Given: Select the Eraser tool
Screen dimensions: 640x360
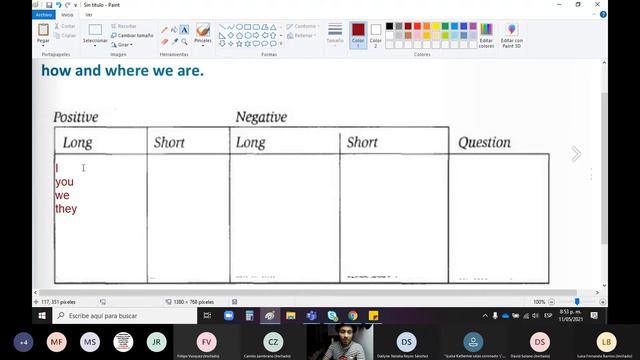Looking at the screenshot, I should [x=164, y=42].
